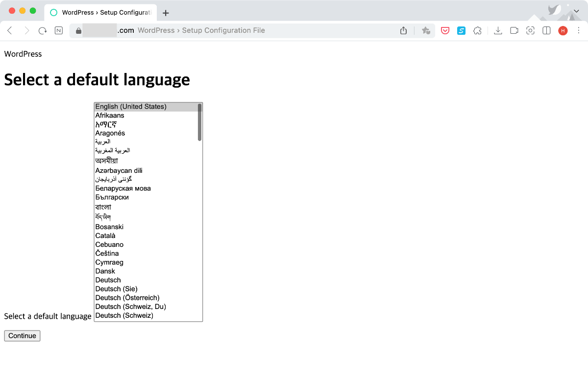
Task: Select Afrikaans in the language list
Action: click(x=146, y=116)
